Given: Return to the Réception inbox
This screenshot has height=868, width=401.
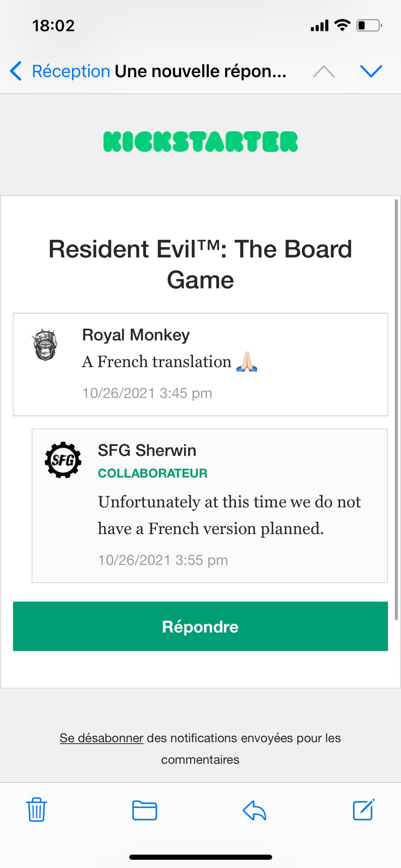Looking at the screenshot, I should (71, 71).
